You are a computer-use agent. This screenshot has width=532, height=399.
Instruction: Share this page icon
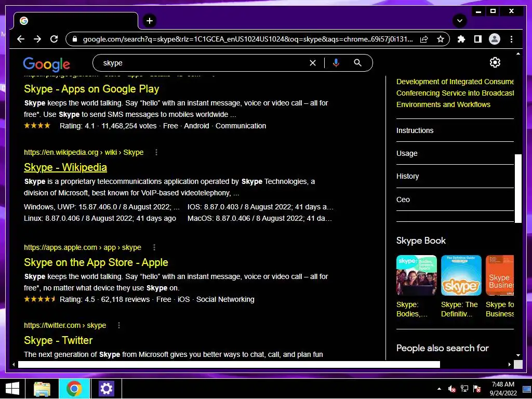pyautogui.click(x=424, y=39)
